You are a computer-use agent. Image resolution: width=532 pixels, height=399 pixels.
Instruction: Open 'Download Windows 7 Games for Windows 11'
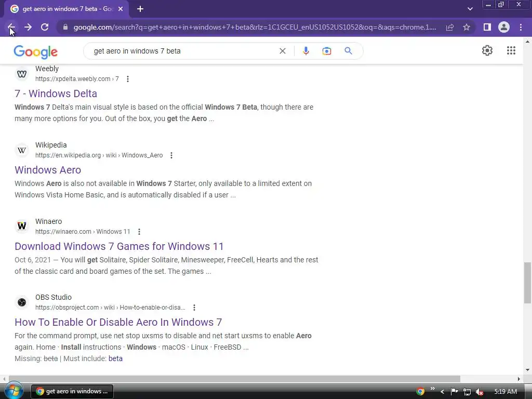click(119, 246)
